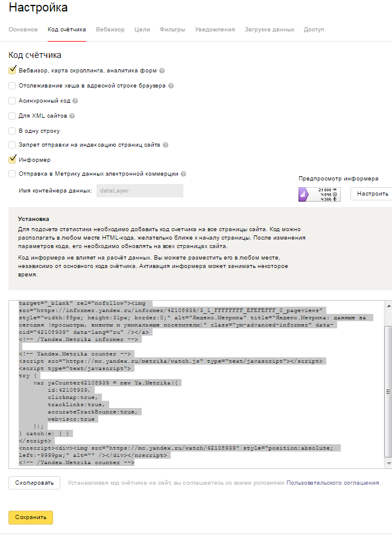The image size is (392, 536).
Task: Click the Установка heading text
Action: [x=33, y=219]
